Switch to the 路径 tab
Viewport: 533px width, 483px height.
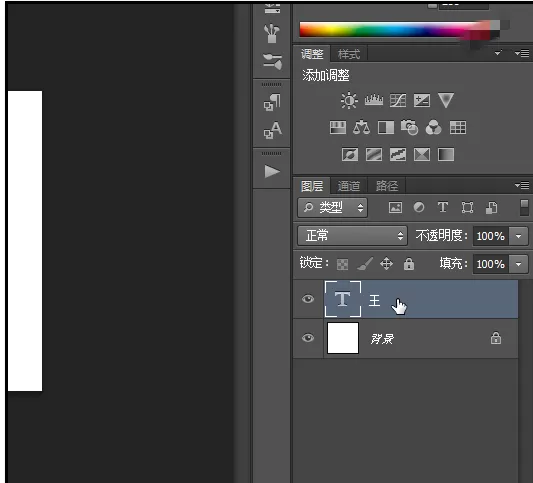pos(387,186)
